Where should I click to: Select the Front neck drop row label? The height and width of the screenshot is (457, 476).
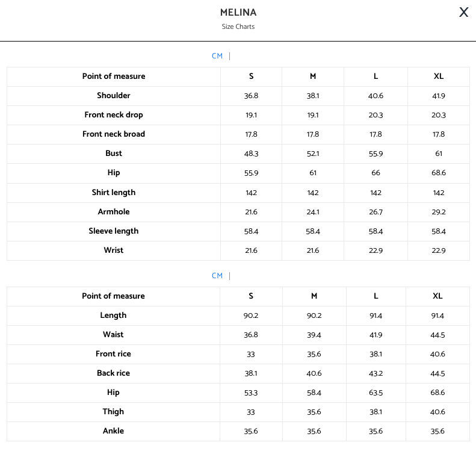click(x=114, y=115)
